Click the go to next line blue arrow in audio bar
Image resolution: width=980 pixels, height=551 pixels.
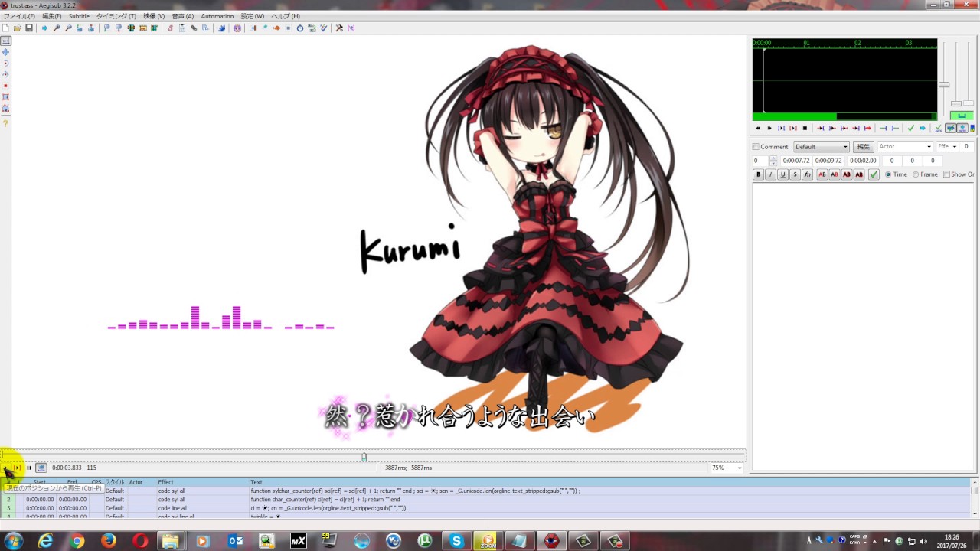(x=923, y=128)
